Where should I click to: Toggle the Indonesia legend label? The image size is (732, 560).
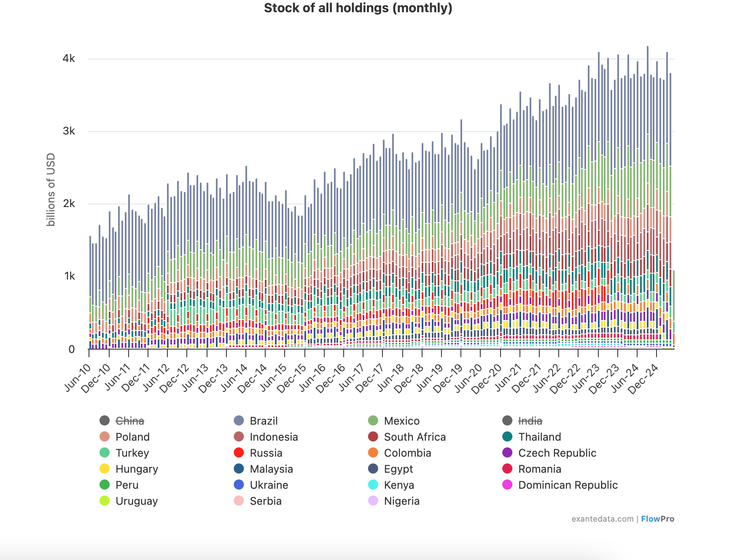[274, 437]
